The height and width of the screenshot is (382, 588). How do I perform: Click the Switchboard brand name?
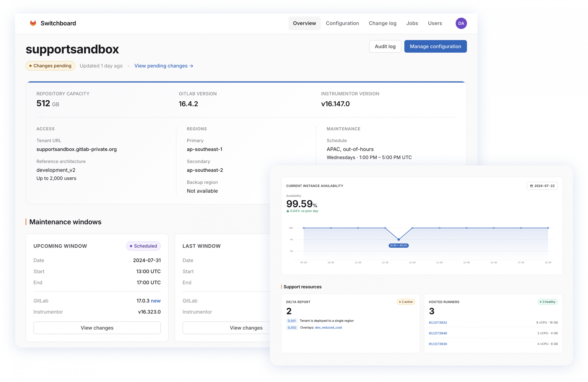tap(58, 23)
